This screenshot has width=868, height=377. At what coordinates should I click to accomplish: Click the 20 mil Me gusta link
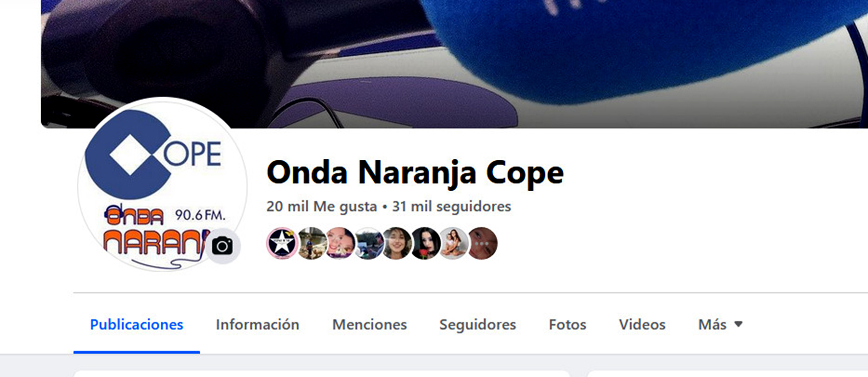click(322, 206)
